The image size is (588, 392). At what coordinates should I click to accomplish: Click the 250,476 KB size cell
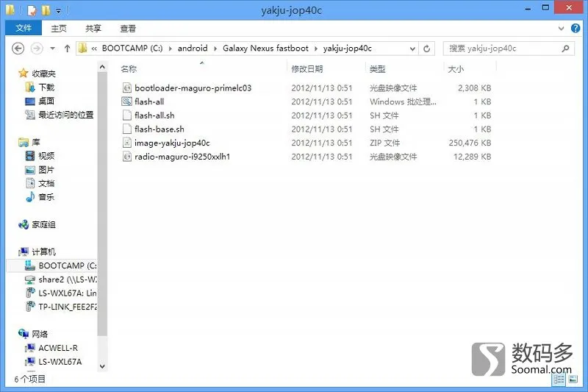[x=470, y=143]
